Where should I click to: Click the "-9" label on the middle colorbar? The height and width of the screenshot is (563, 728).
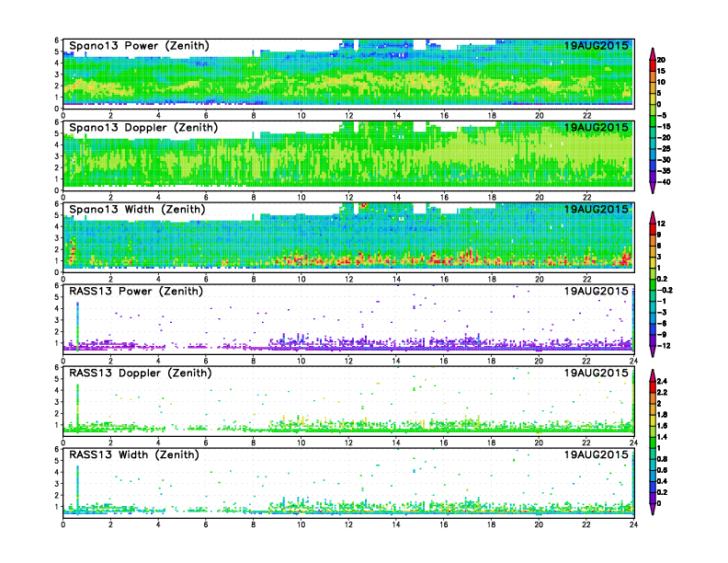tap(662, 335)
